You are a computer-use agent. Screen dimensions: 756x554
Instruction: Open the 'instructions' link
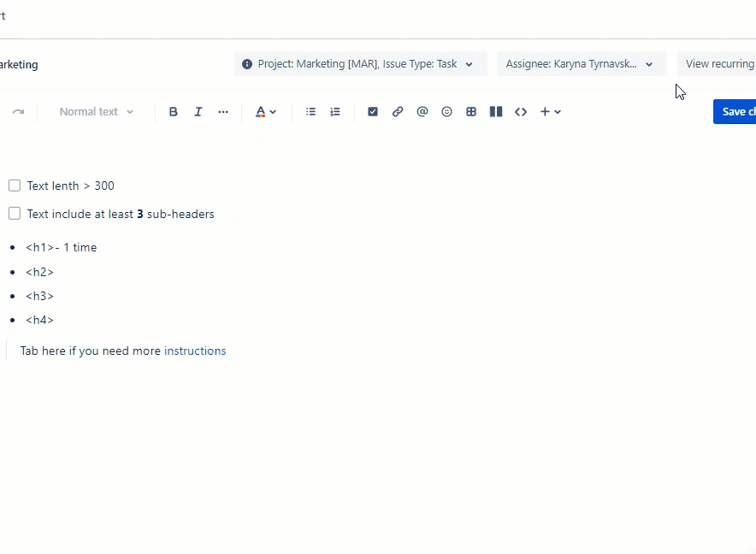pos(195,351)
